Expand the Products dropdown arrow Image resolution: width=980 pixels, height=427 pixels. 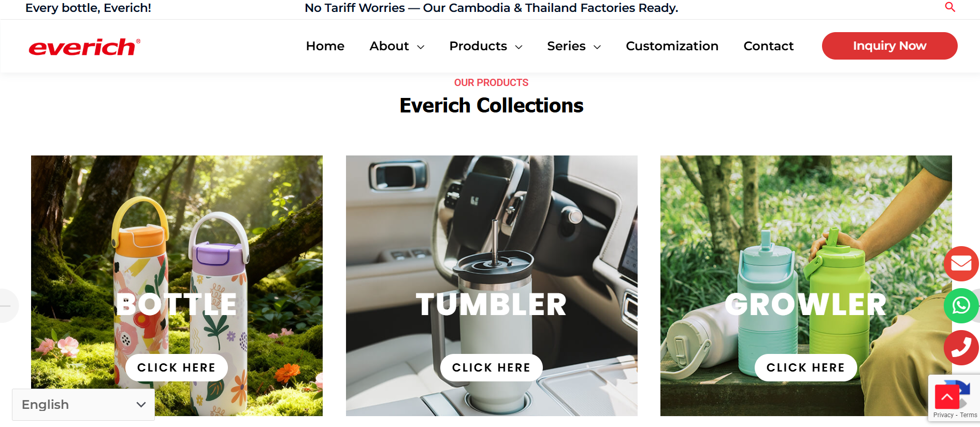pos(518,47)
